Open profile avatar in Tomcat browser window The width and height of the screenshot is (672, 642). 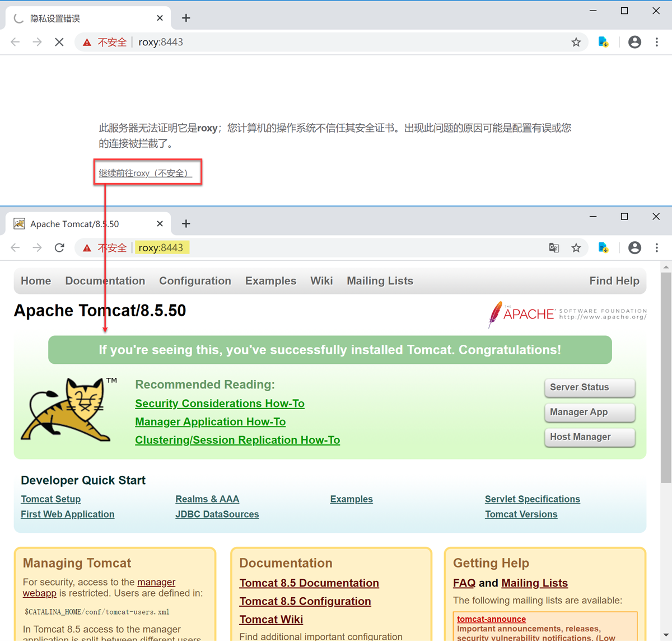click(x=634, y=247)
